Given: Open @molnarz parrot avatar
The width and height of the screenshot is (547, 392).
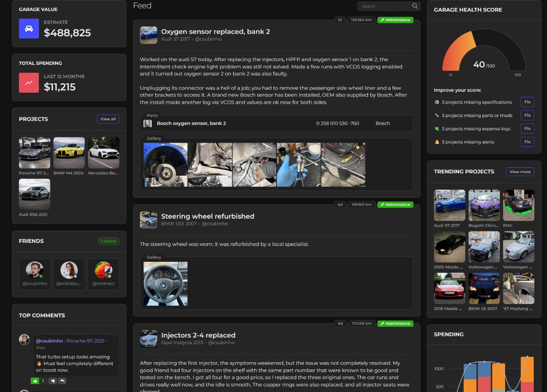Looking at the screenshot, I should pyautogui.click(x=103, y=270).
